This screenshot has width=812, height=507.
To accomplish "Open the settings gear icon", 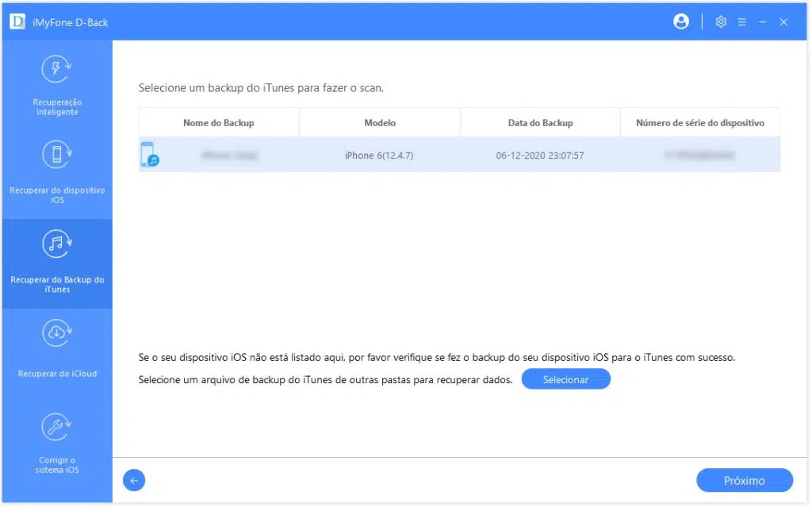I will (x=721, y=21).
